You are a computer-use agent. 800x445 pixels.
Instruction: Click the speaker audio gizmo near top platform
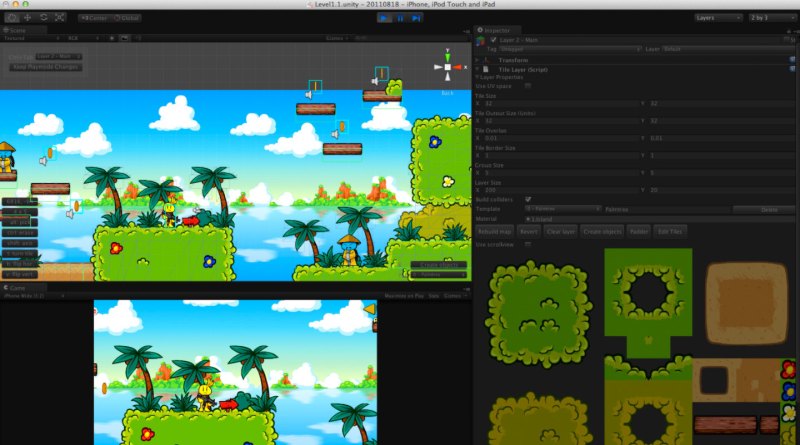pyautogui.click(x=374, y=81)
